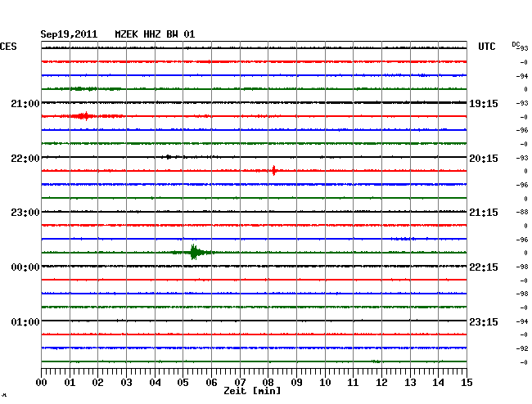The height and width of the screenshot is (404, 532).
Task: Click the 01:00 time label on the left
Action: tap(25, 322)
